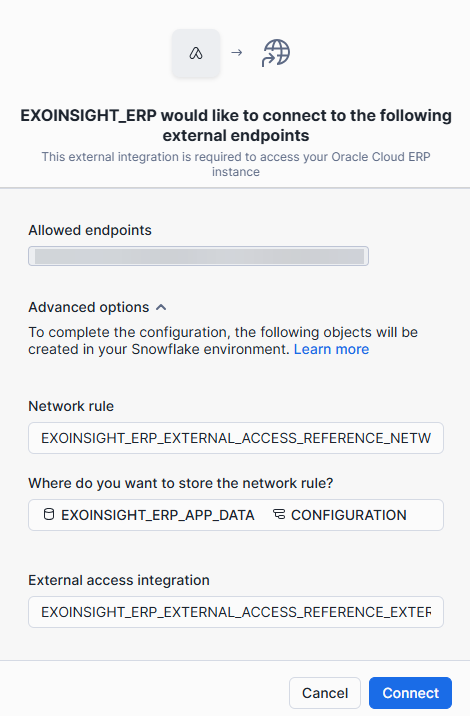
Task: Click the arrow between app and globe
Action: [x=237, y=53]
